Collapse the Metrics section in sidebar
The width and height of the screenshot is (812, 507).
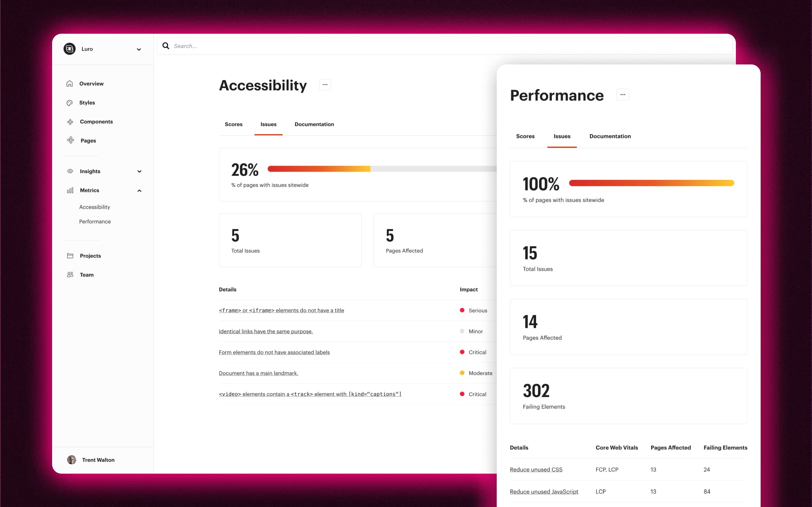tap(139, 190)
